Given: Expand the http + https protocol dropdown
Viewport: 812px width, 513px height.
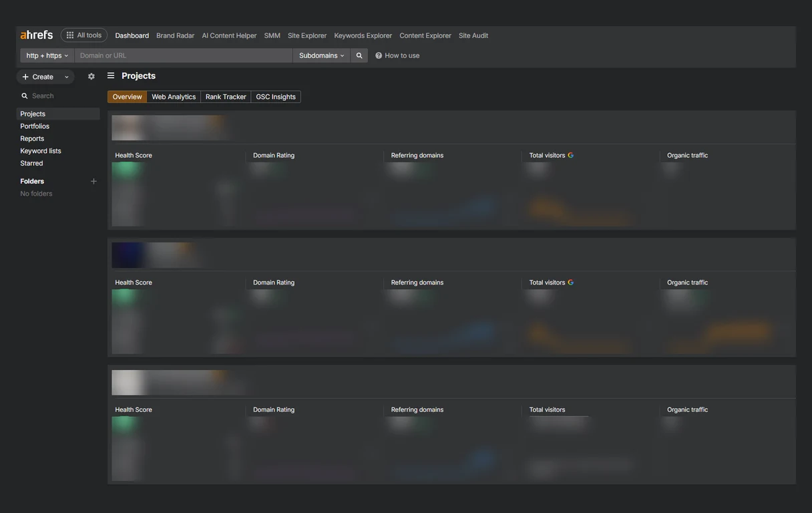Looking at the screenshot, I should [47, 55].
